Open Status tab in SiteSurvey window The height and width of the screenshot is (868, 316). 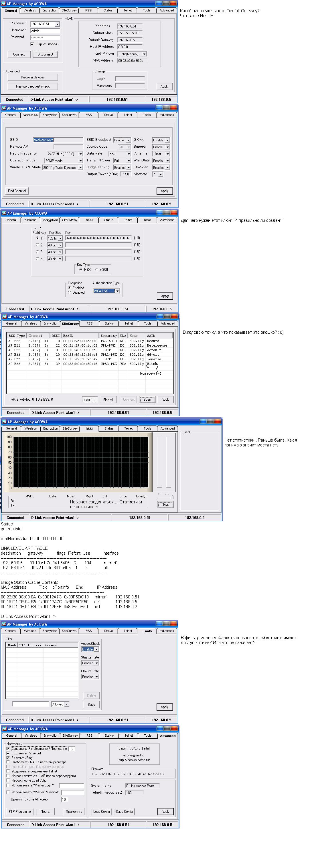pos(109,323)
